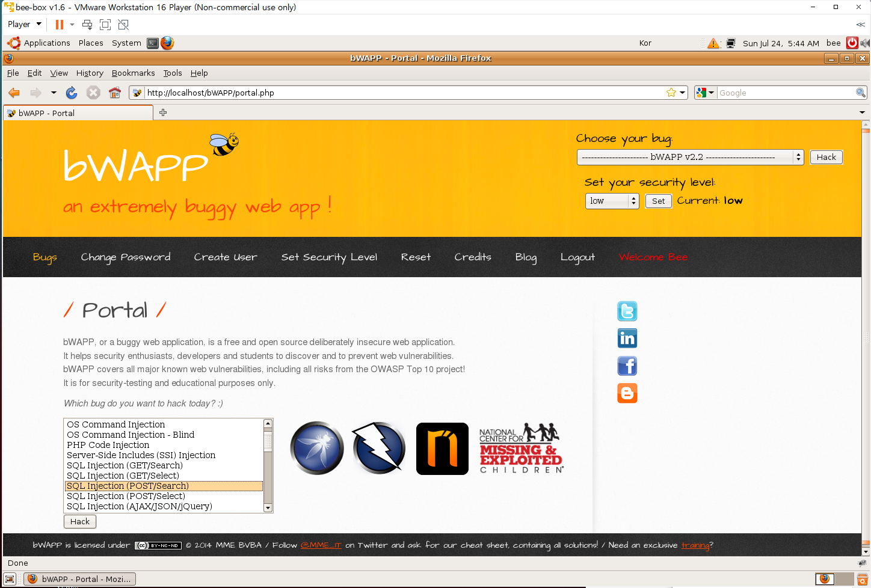The image size is (871, 588).
Task: Click the ZAP lightning bolt logo
Action: 379,448
